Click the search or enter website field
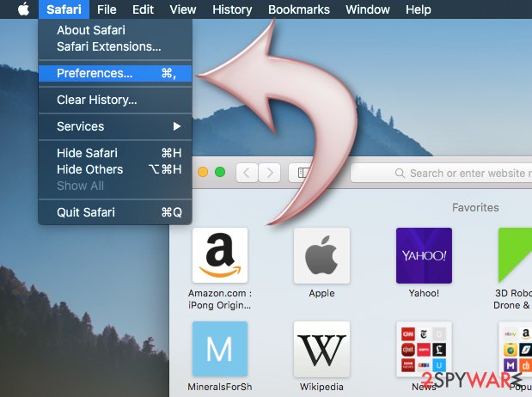The width and height of the screenshot is (532, 397). [x=441, y=173]
